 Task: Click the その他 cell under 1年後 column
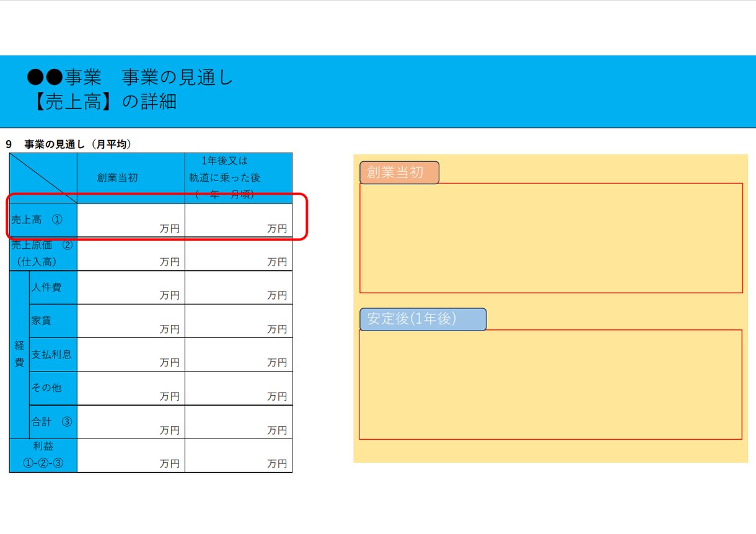(x=239, y=388)
